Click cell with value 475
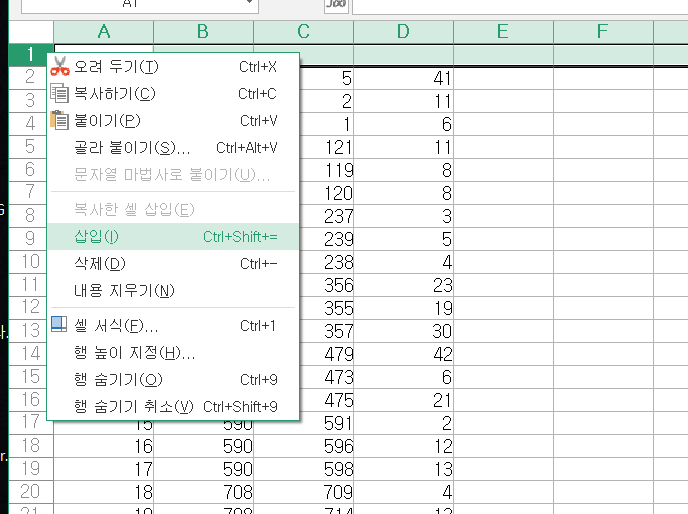The width and height of the screenshot is (688, 514). point(326,400)
